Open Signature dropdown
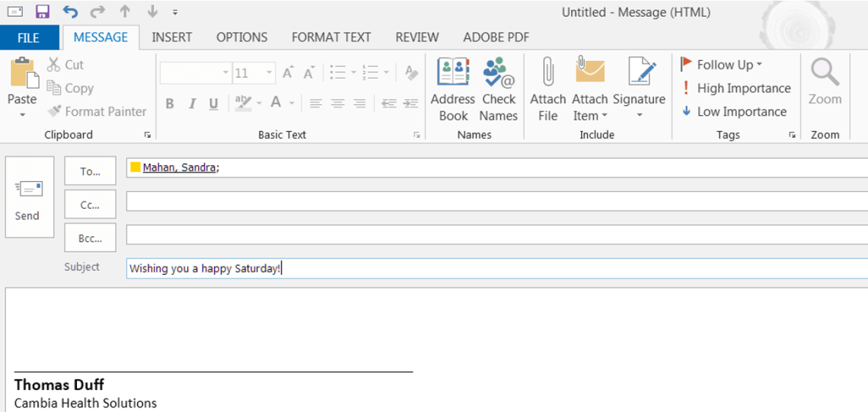This screenshot has height=412, width=868. [640, 89]
